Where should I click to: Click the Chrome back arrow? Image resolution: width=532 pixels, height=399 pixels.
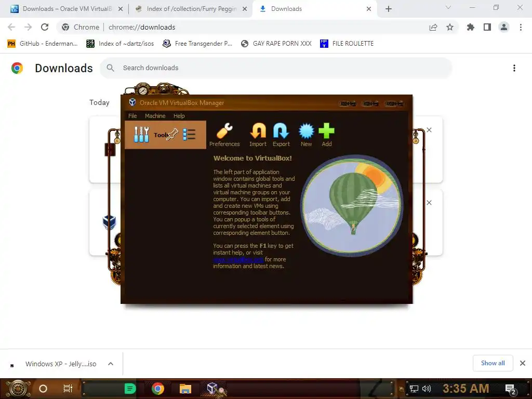click(x=11, y=27)
